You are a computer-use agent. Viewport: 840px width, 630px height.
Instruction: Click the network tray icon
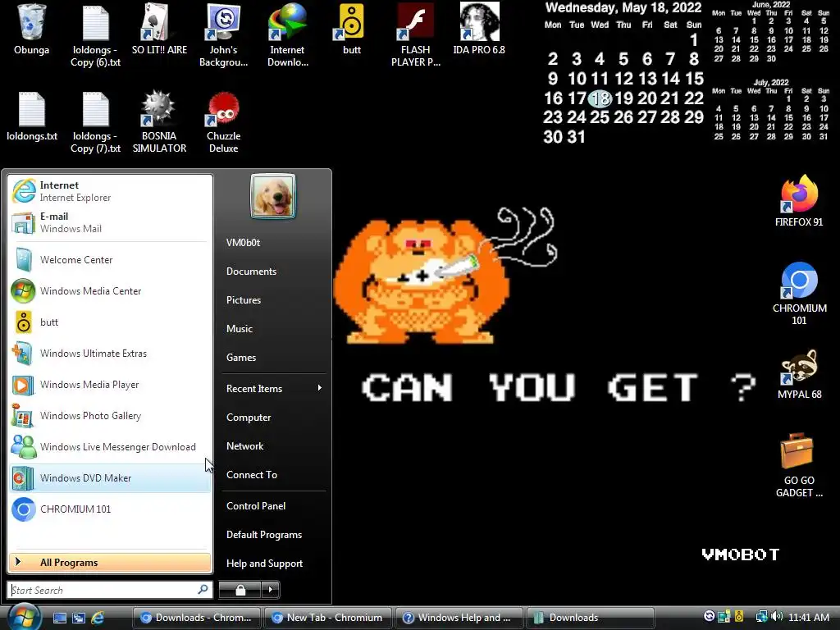click(761, 617)
